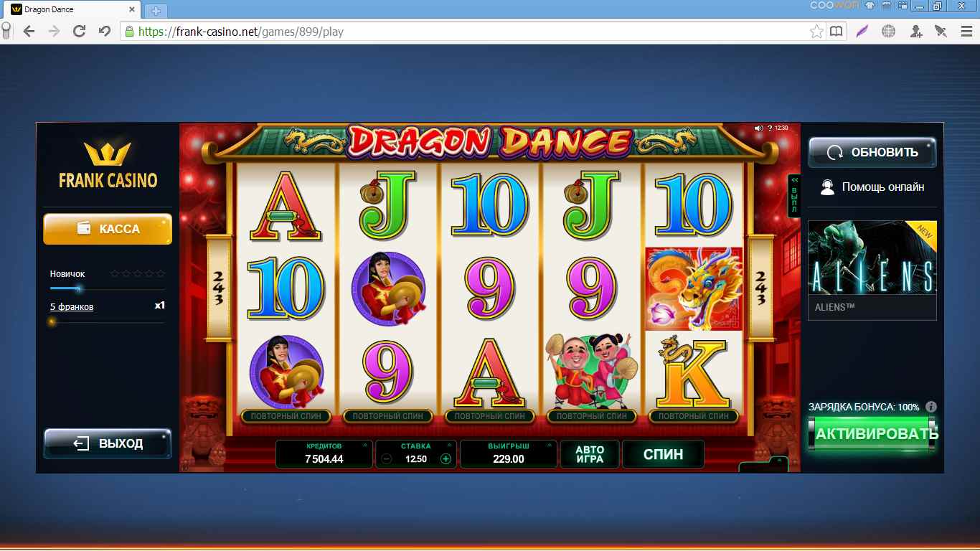Bookmark this page with the star icon
The image size is (980, 551).
(x=816, y=31)
